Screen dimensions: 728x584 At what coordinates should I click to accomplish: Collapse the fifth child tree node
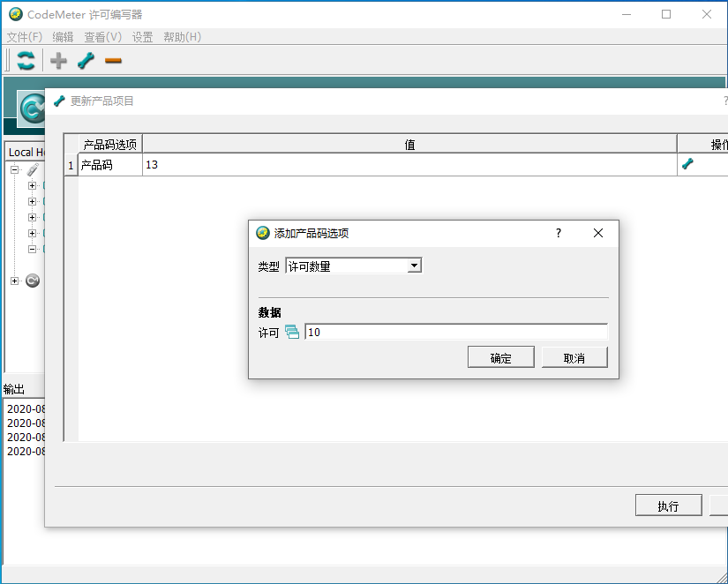(x=32, y=249)
